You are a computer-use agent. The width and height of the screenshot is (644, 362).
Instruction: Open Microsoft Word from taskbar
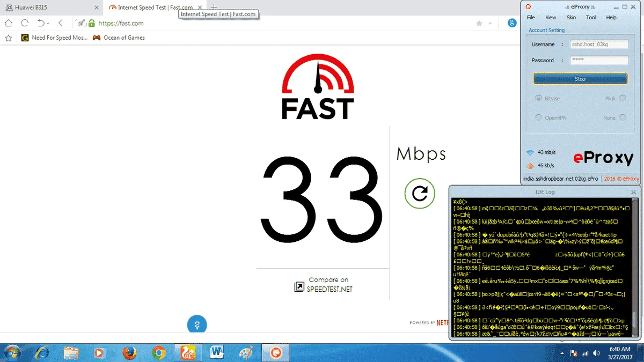tap(217, 352)
